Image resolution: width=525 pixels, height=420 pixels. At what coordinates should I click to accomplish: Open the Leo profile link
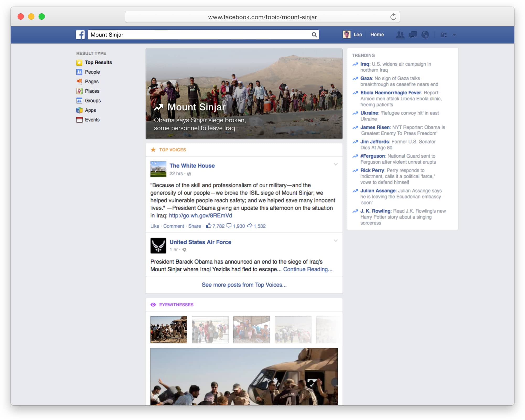pyautogui.click(x=358, y=35)
